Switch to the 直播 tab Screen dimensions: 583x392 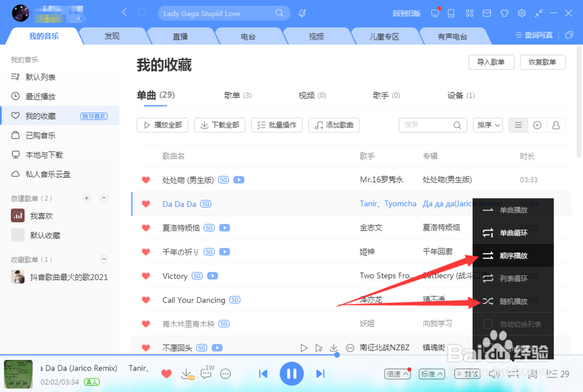point(180,37)
